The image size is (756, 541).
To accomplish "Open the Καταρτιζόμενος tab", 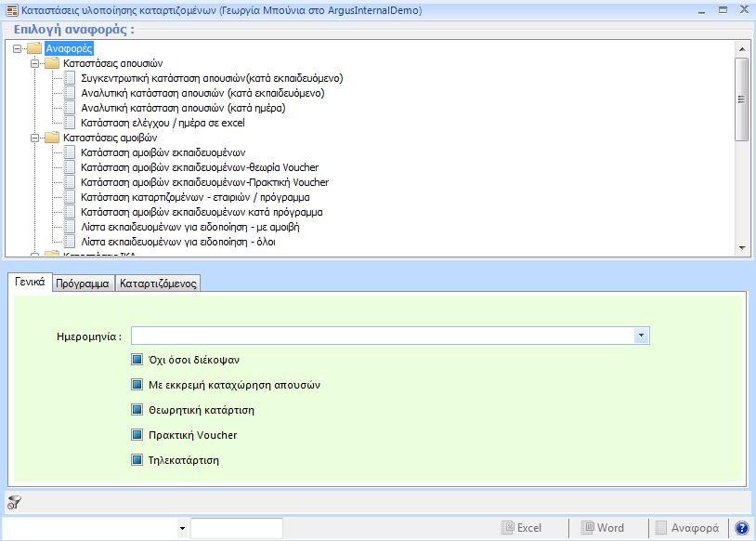I will (158, 284).
